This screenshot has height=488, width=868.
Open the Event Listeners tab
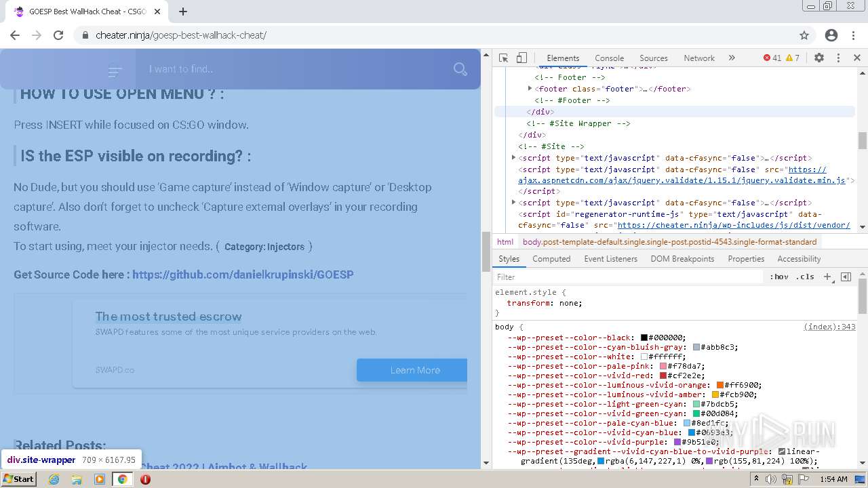[x=610, y=259]
